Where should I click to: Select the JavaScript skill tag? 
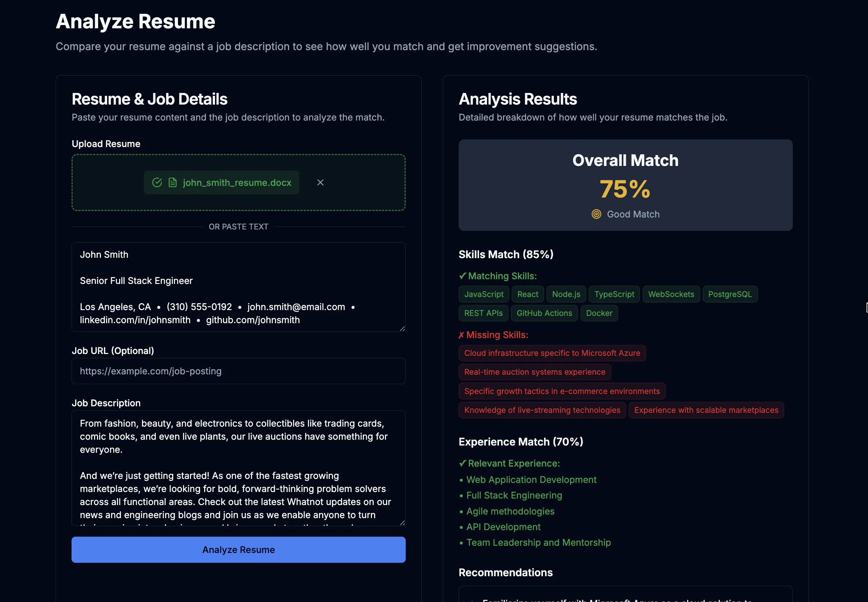(484, 294)
